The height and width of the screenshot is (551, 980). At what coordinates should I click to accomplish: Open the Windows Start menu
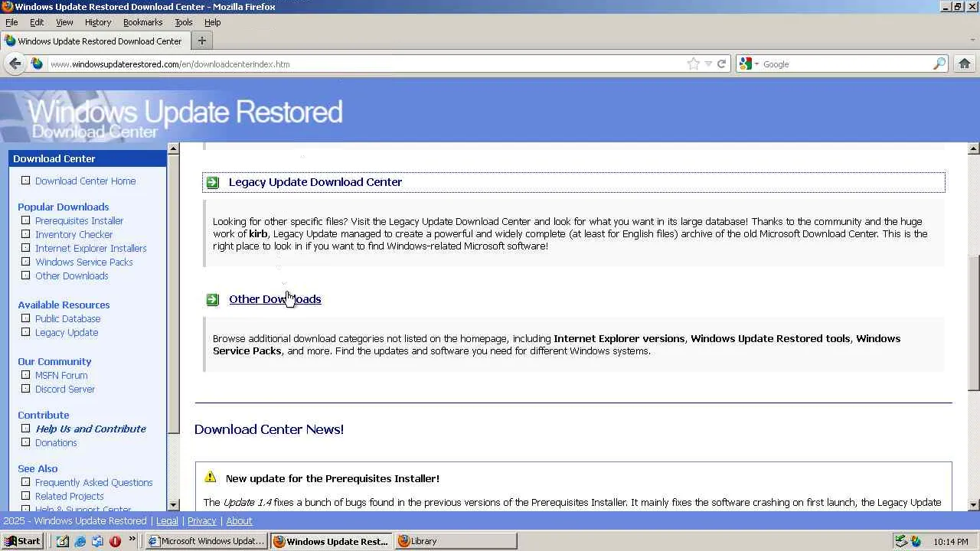tap(21, 541)
